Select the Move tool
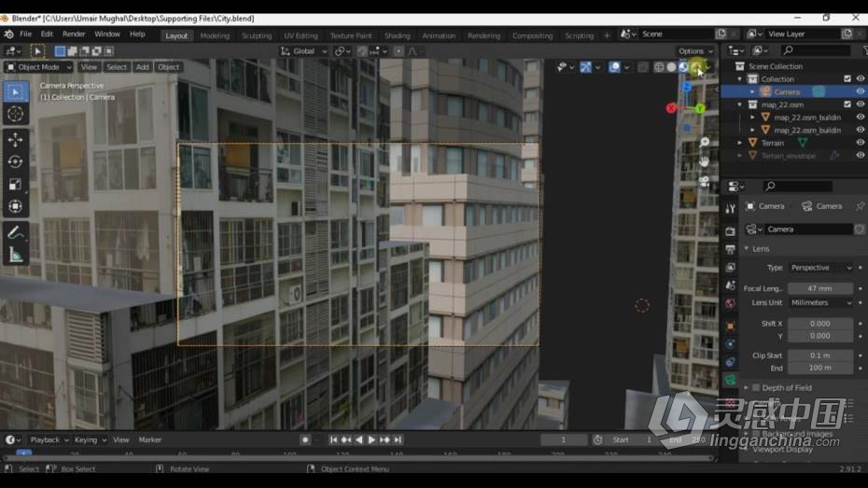 coord(16,139)
